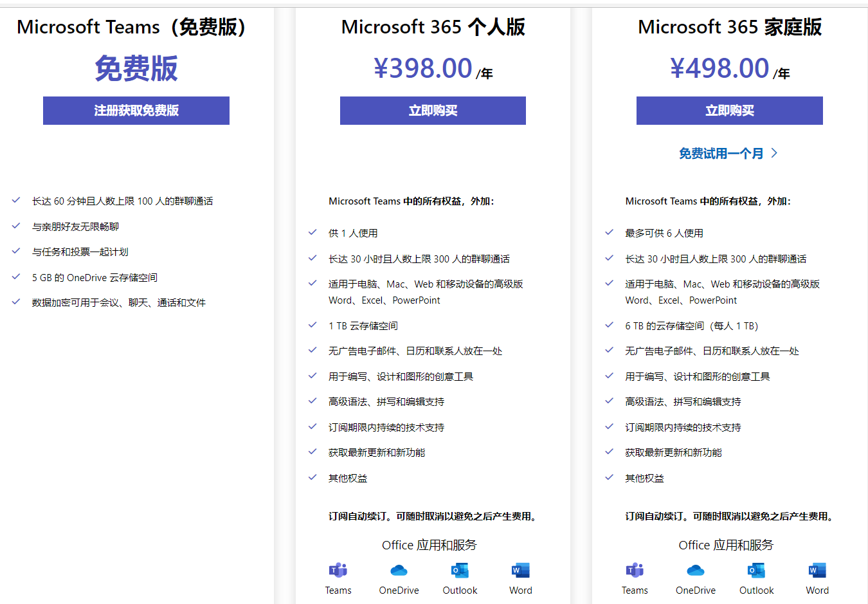Open the 免费试用一个月 link
Viewport: 868px width, 604px height.
[721, 154]
